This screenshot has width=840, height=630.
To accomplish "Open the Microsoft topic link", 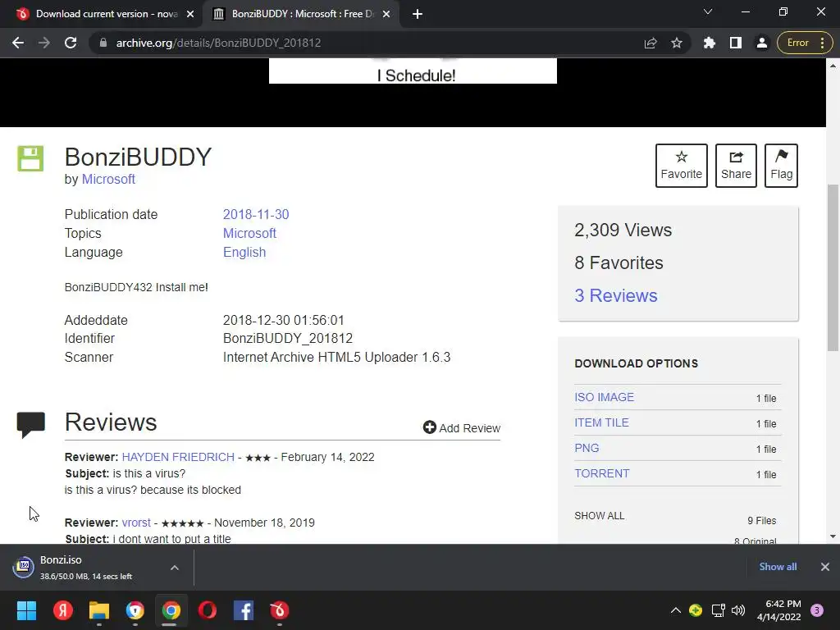I will (x=249, y=234).
